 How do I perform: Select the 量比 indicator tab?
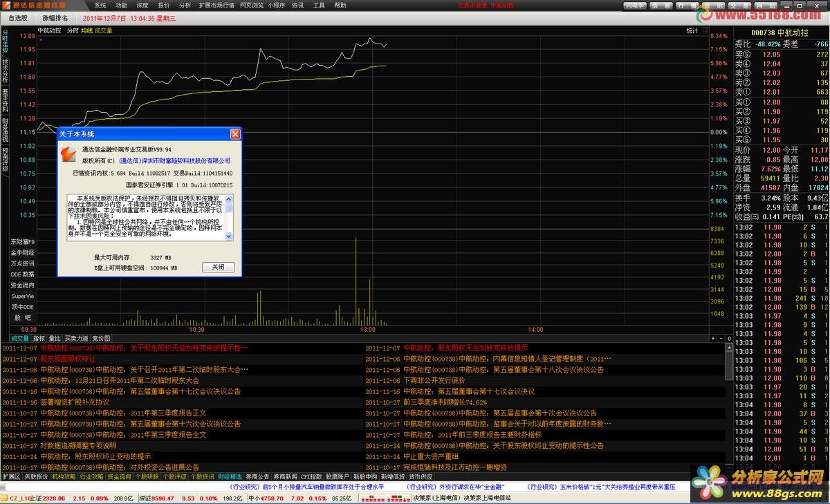coord(55,338)
